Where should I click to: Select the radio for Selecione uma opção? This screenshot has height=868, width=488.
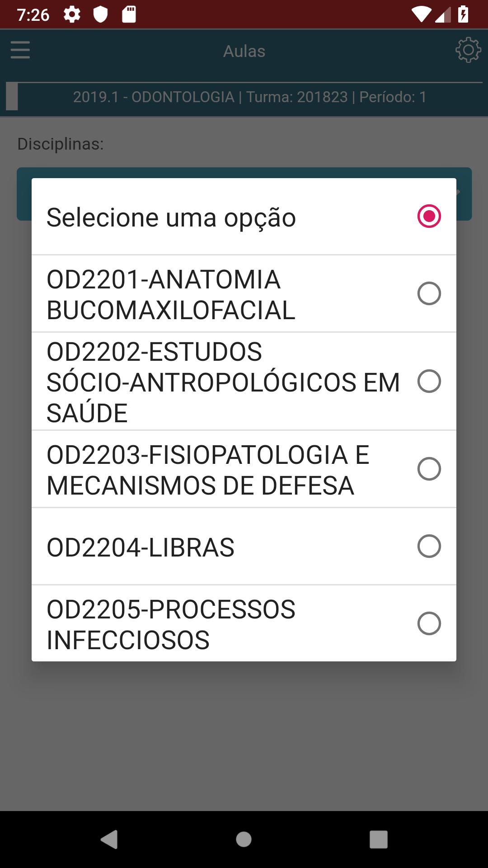click(429, 216)
